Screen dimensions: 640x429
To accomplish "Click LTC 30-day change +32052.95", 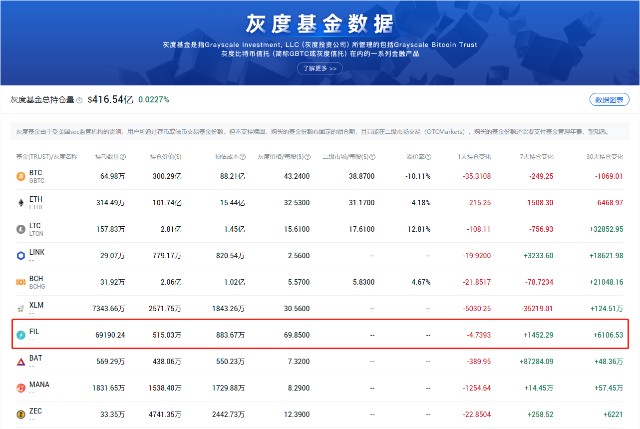I will click(606, 229).
